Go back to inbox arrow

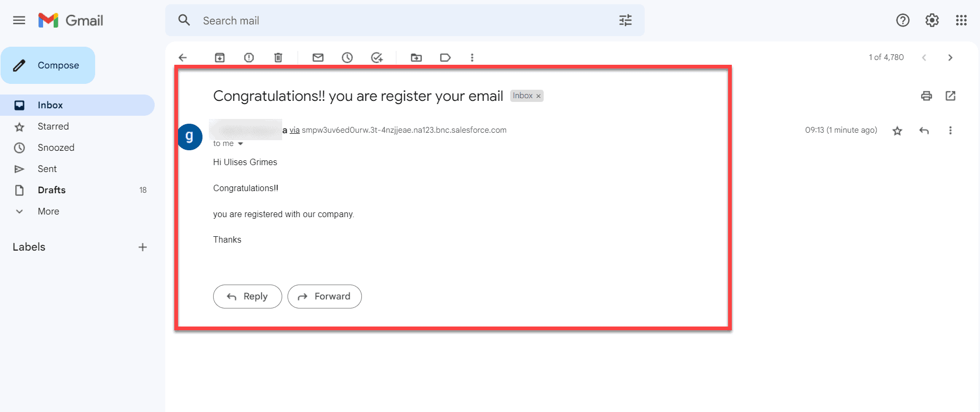click(183, 57)
